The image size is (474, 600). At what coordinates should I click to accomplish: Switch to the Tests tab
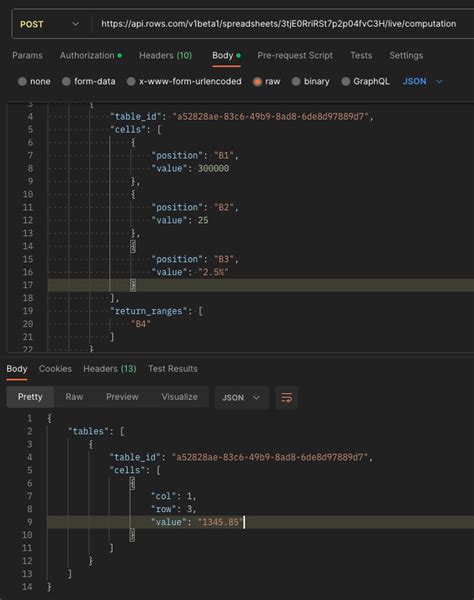point(361,55)
